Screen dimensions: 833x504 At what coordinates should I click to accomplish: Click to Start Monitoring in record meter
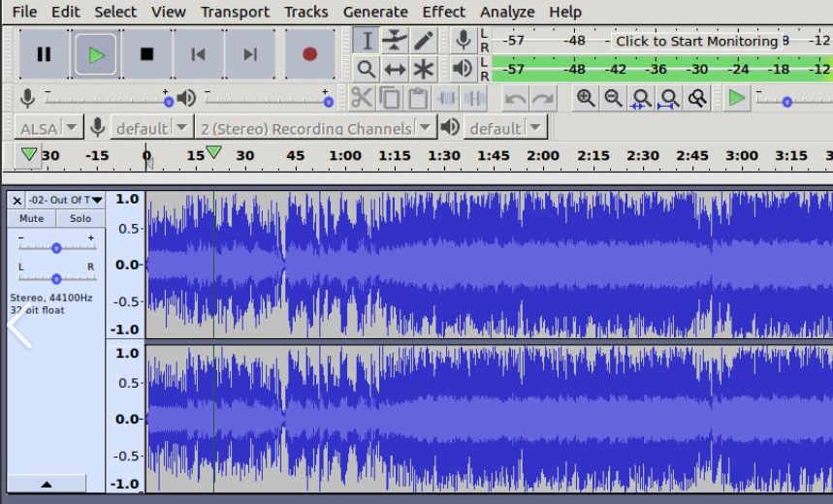pyautogui.click(x=696, y=41)
